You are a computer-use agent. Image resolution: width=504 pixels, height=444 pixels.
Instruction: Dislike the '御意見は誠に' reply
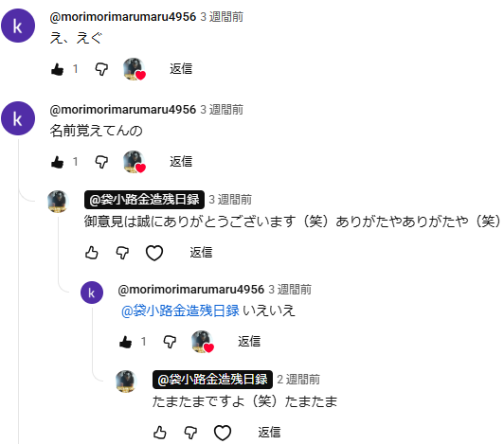point(122,253)
